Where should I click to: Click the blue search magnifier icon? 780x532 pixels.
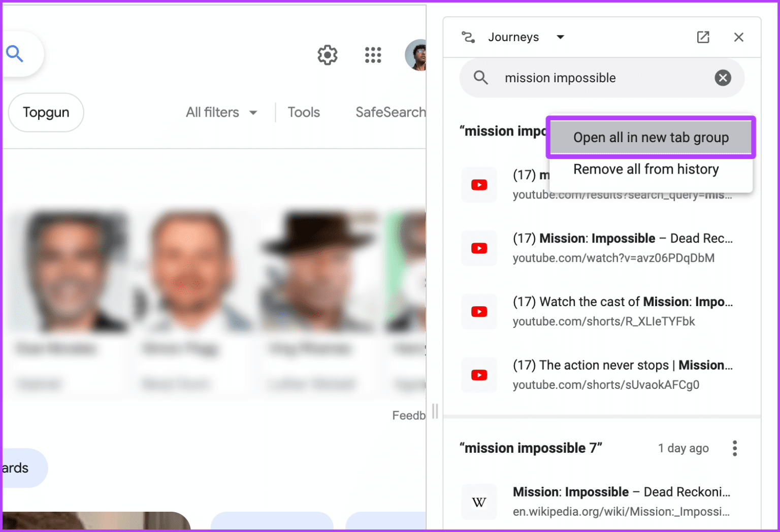pyautogui.click(x=15, y=53)
